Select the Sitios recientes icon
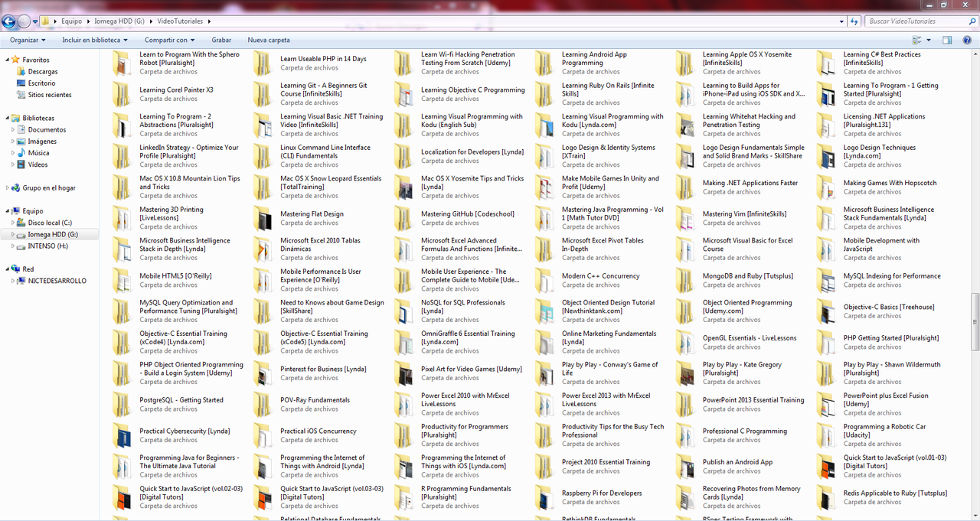The height and width of the screenshot is (521, 980). pyautogui.click(x=21, y=95)
